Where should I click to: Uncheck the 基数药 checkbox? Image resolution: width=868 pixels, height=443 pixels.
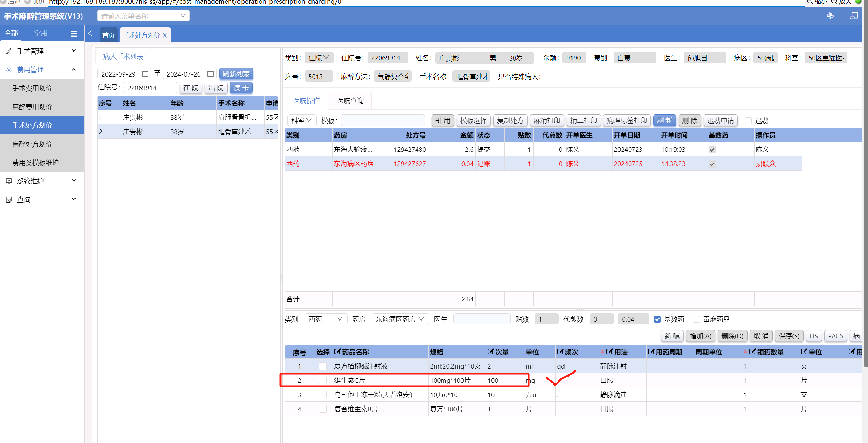(657, 319)
